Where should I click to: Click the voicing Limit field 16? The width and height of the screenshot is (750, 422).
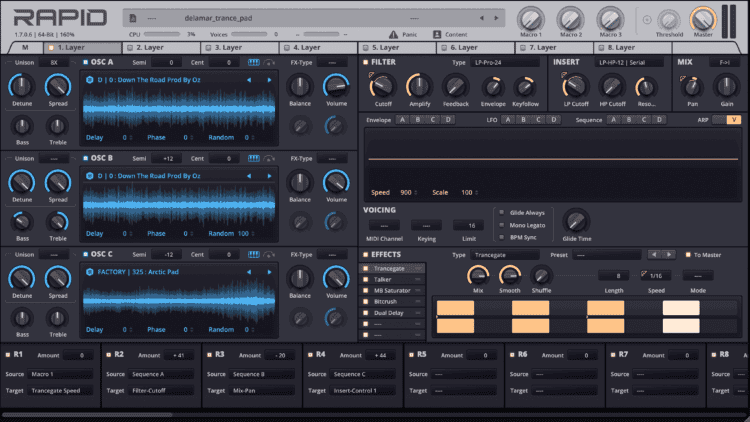coord(469,225)
